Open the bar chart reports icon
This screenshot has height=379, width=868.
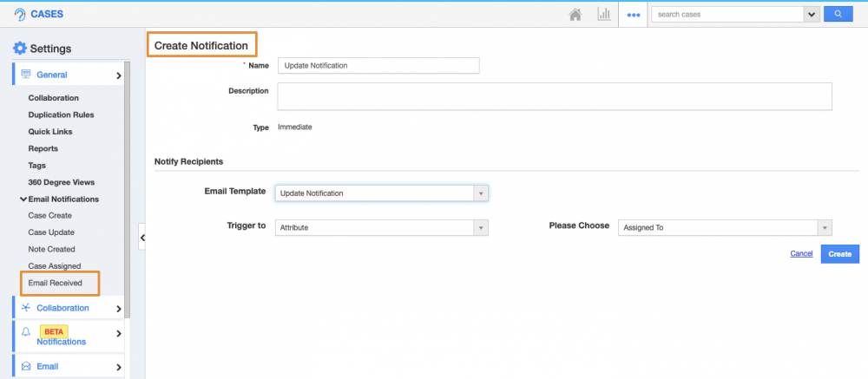[x=603, y=15]
